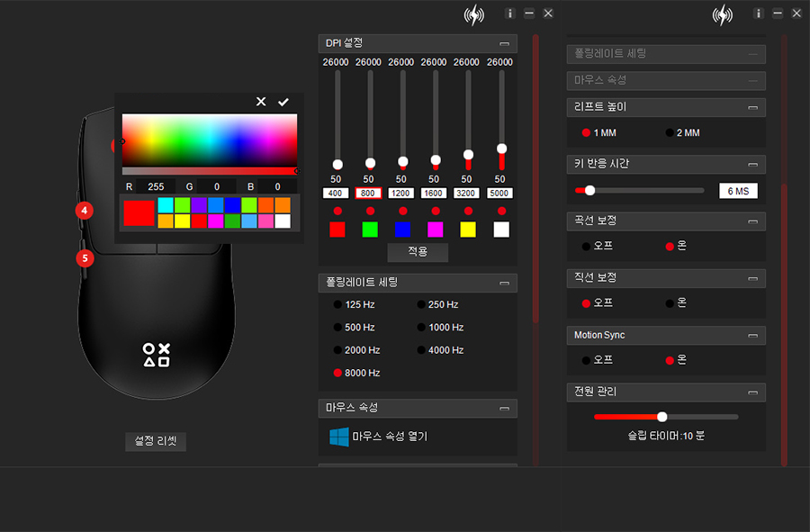The height and width of the screenshot is (532, 810).
Task: Open info icon in right window
Action: pyautogui.click(x=759, y=14)
